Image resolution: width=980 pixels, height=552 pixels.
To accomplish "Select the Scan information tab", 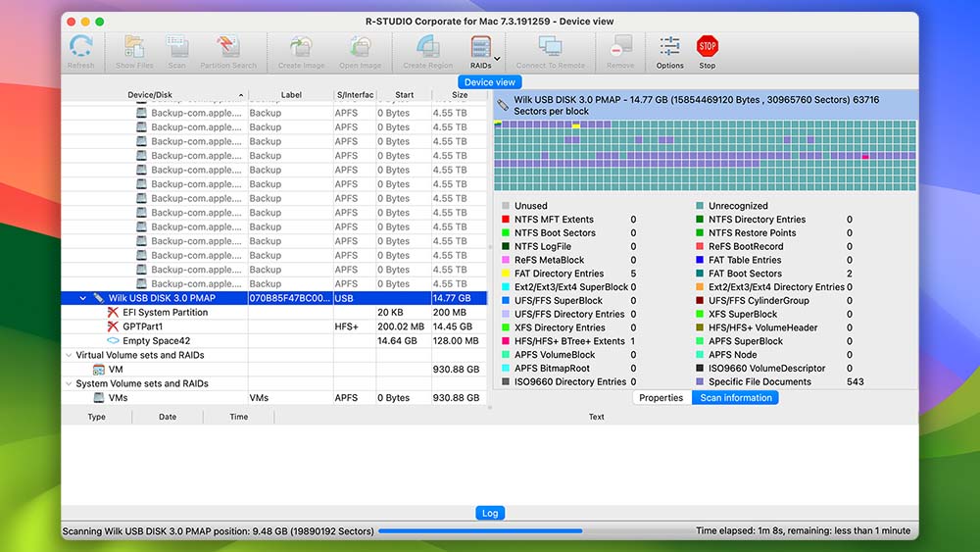I will click(736, 398).
